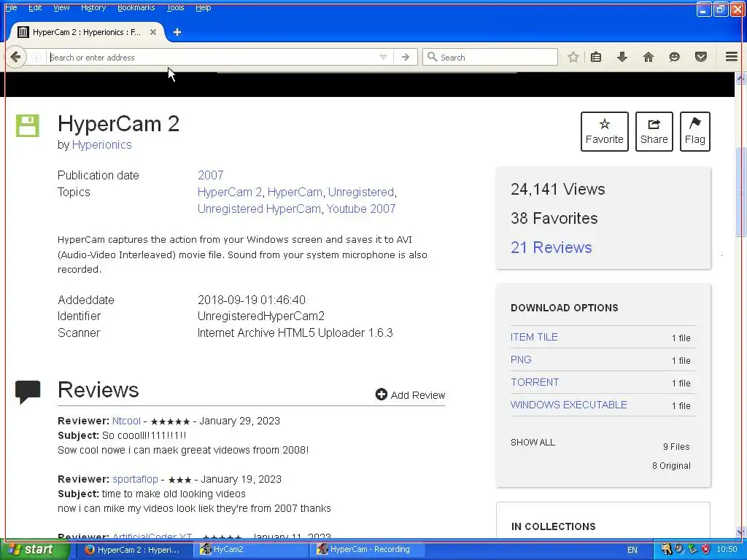Click the Favorite star button

[x=605, y=131]
